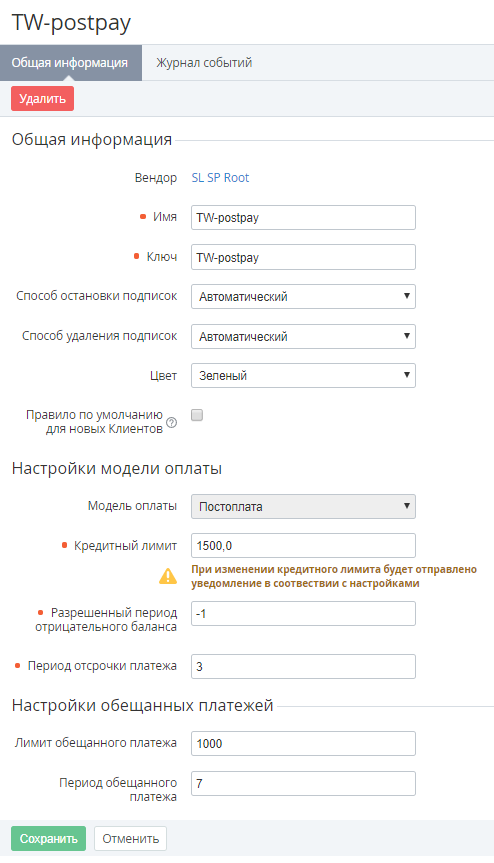Expand the subscription stop method dropdown
The width and height of the screenshot is (494, 863).
click(303, 296)
